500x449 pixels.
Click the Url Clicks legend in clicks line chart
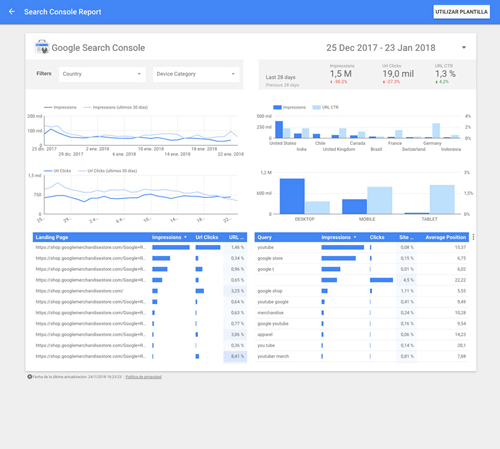coord(58,171)
